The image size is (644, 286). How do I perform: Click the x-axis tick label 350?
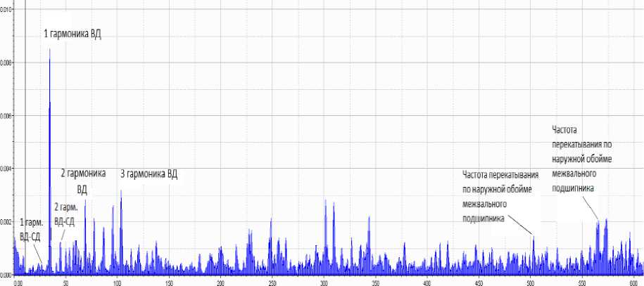375,282
